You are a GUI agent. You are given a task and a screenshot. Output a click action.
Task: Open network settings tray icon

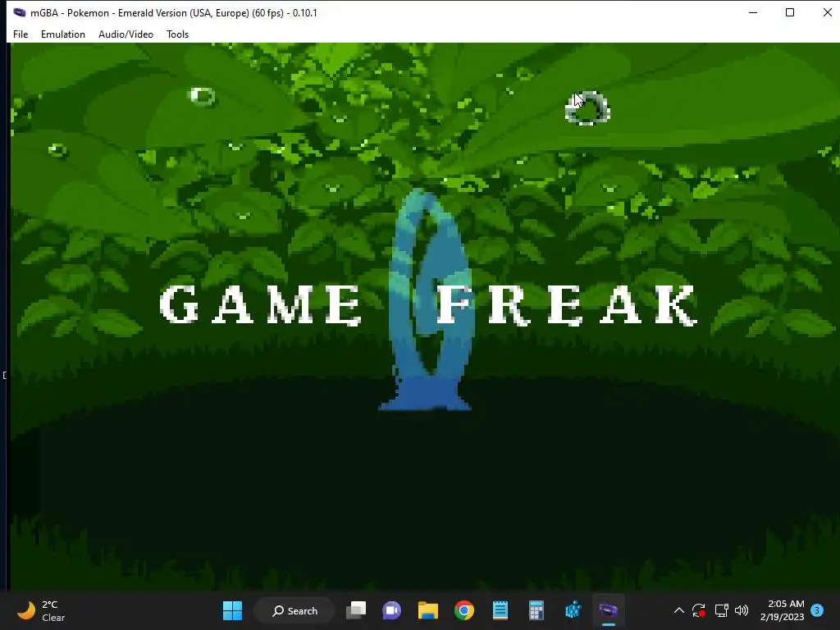tap(721, 610)
